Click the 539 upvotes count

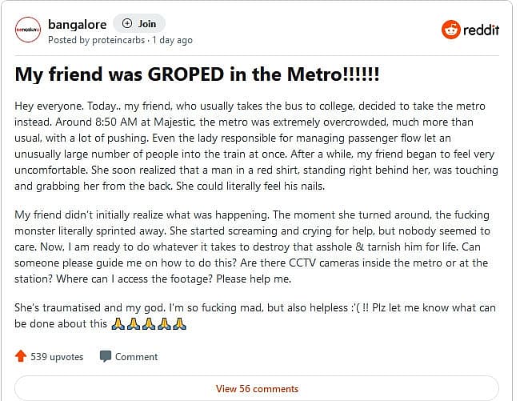(57, 357)
